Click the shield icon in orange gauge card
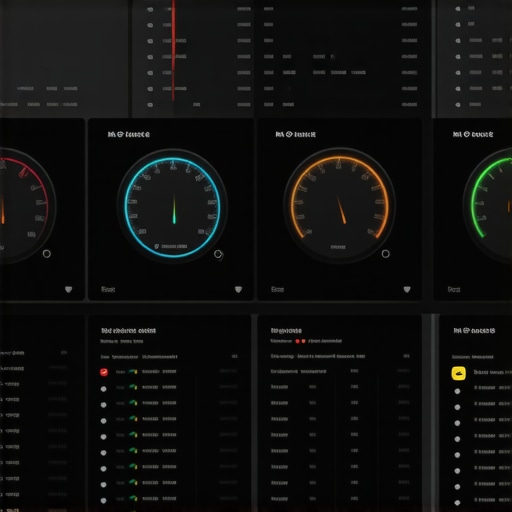Screen dimensions: 512x512 click(407, 289)
